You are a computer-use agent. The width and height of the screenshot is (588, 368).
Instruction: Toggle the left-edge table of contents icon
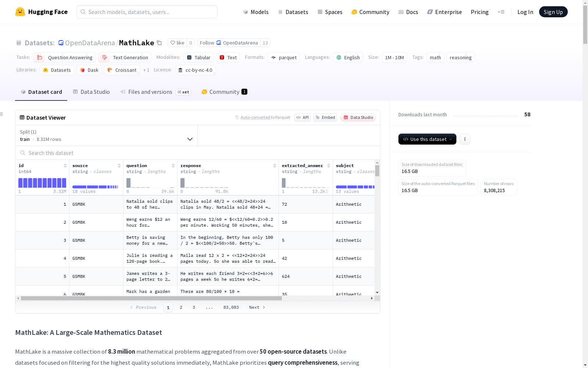pos(2,114)
